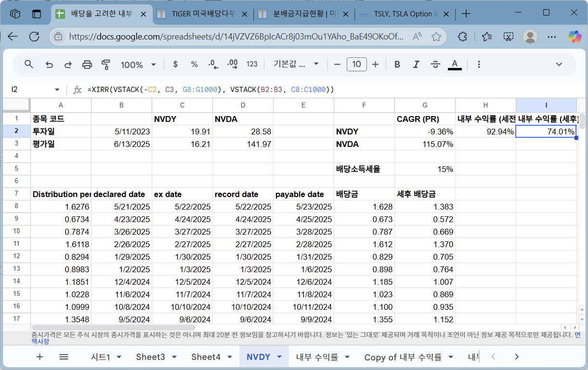Open the 123 more formats menu
Screen dimensions: 588x370
click(252, 64)
